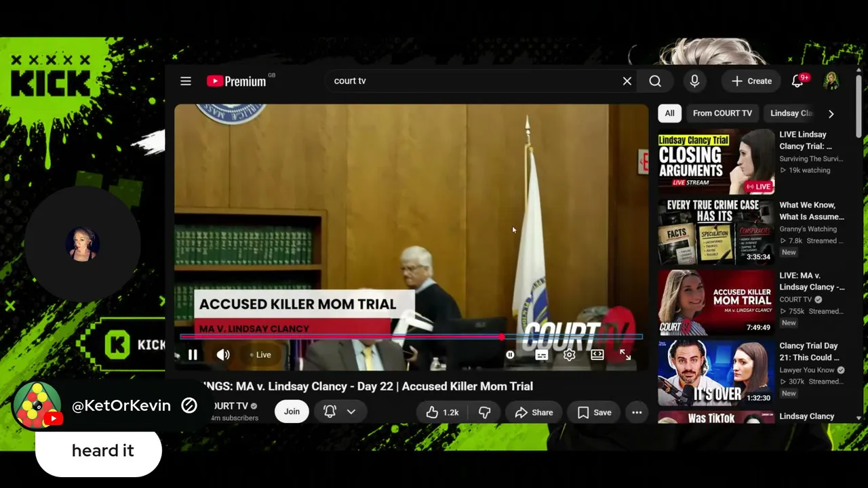868x488 pixels.
Task: Show more filter chips with right arrow
Action: pos(831,114)
